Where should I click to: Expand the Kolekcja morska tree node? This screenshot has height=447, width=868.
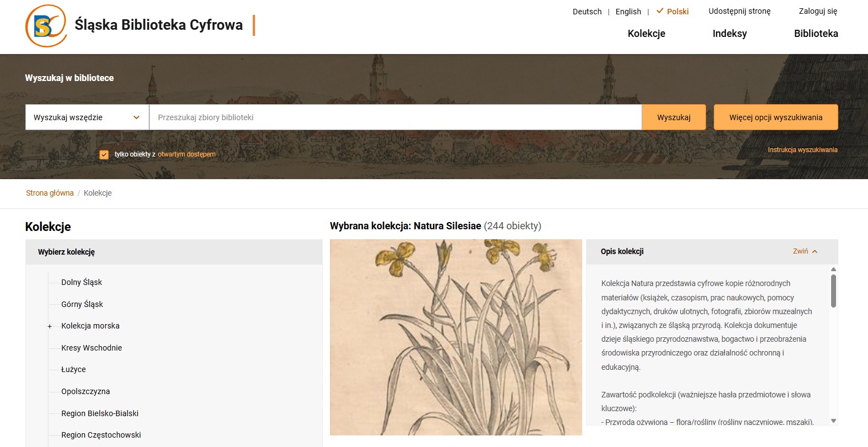[x=50, y=326]
